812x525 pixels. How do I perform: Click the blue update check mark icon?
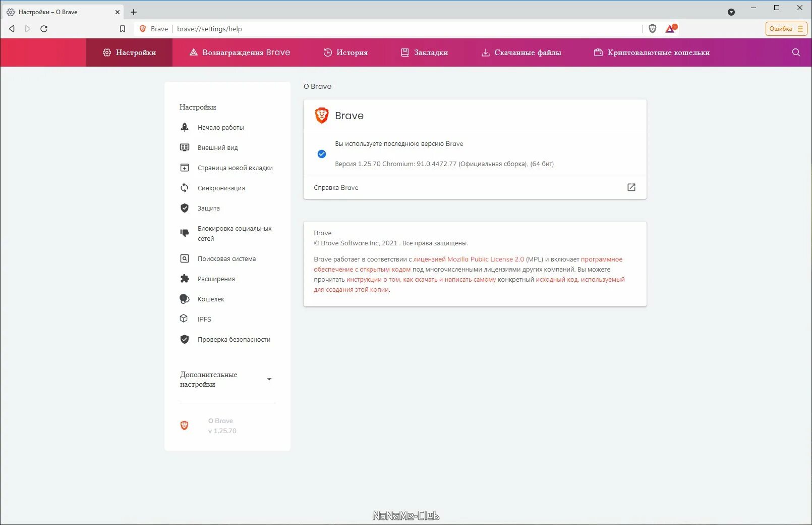tap(322, 154)
